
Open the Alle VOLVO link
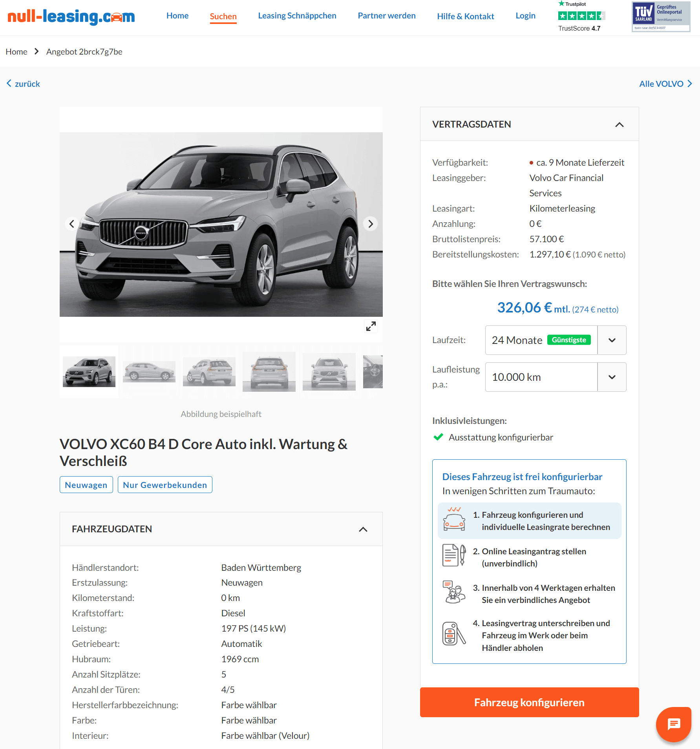pyautogui.click(x=665, y=84)
